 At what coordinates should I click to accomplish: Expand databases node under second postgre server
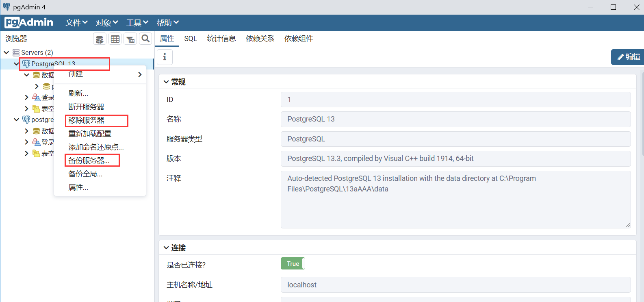pyautogui.click(x=27, y=131)
